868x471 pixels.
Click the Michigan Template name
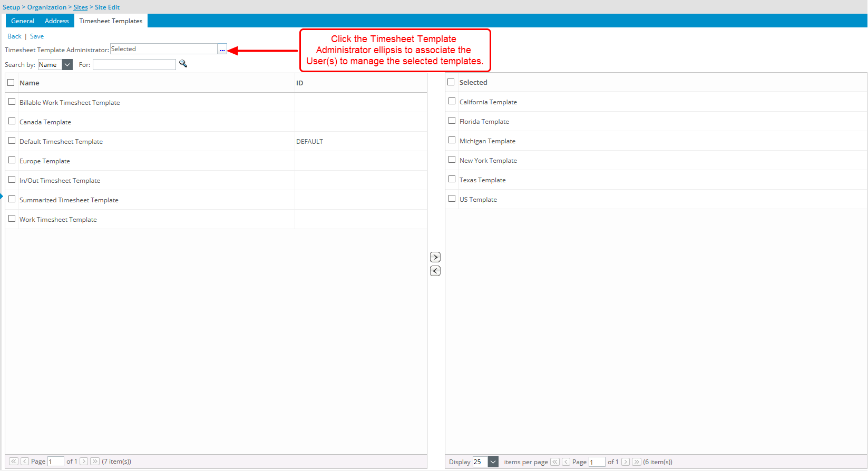click(x=487, y=141)
